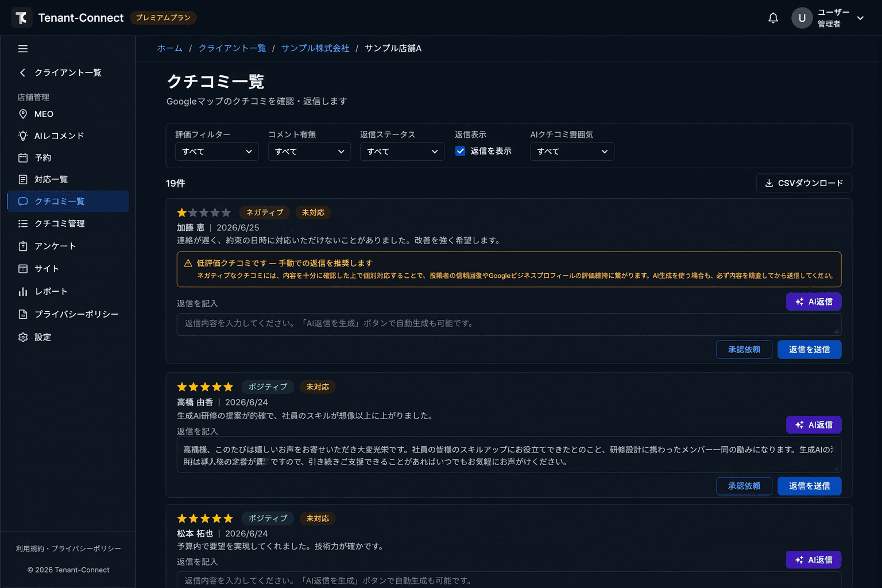Click the five stars on 高橋 由香 review
This screenshot has width=882, height=588.
205,387
